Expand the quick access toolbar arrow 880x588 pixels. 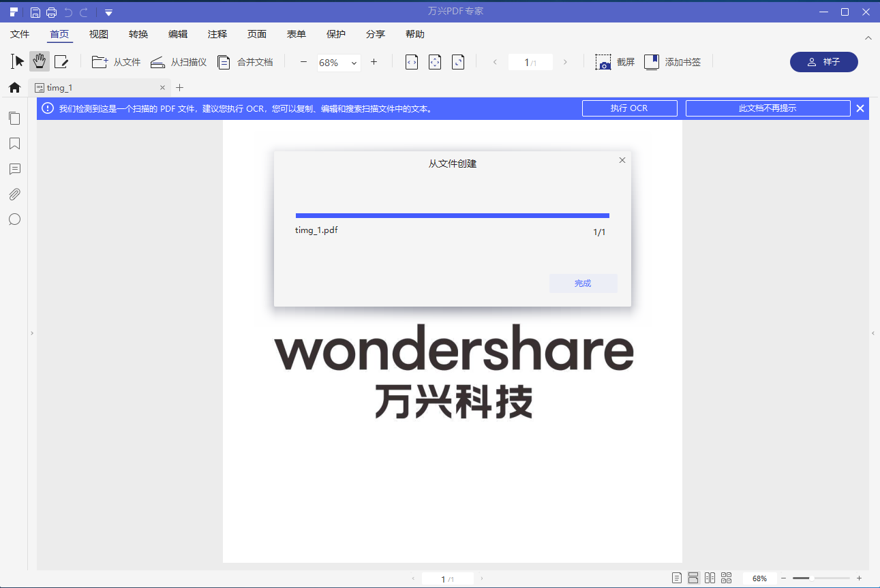click(108, 12)
